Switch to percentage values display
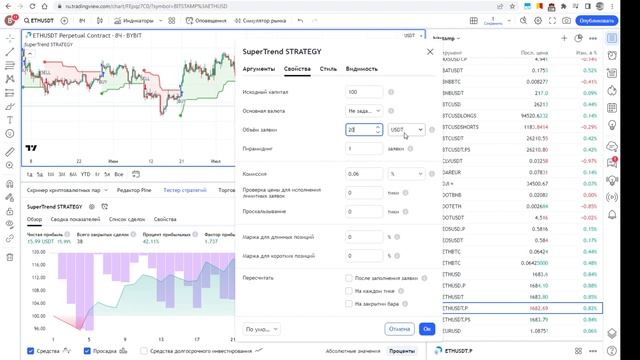 click(x=402, y=351)
